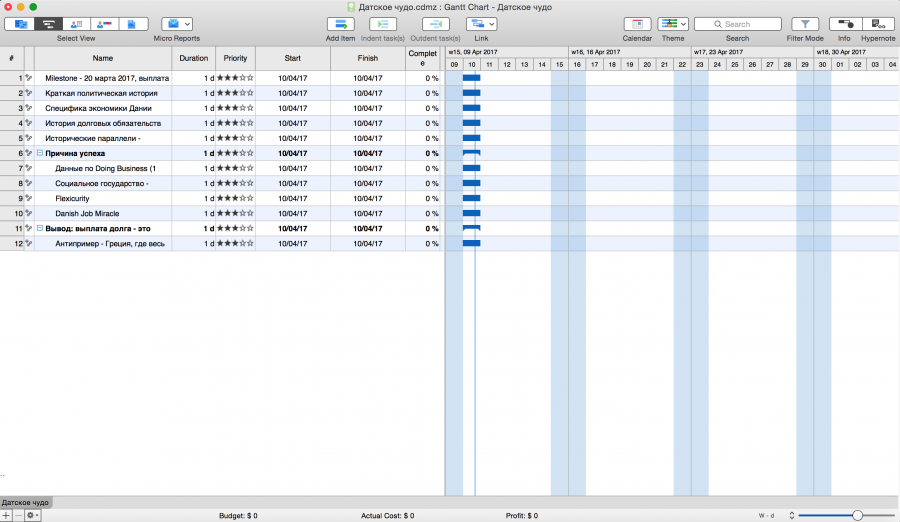Open the Link dropdown in toolbar
900x522 pixels.
pyautogui.click(x=481, y=24)
